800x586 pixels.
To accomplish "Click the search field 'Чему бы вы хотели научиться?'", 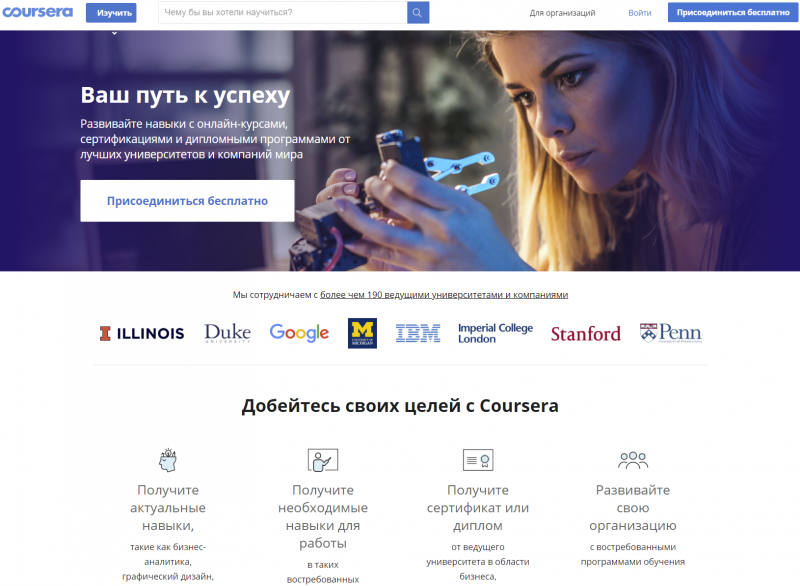I will (283, 13).
